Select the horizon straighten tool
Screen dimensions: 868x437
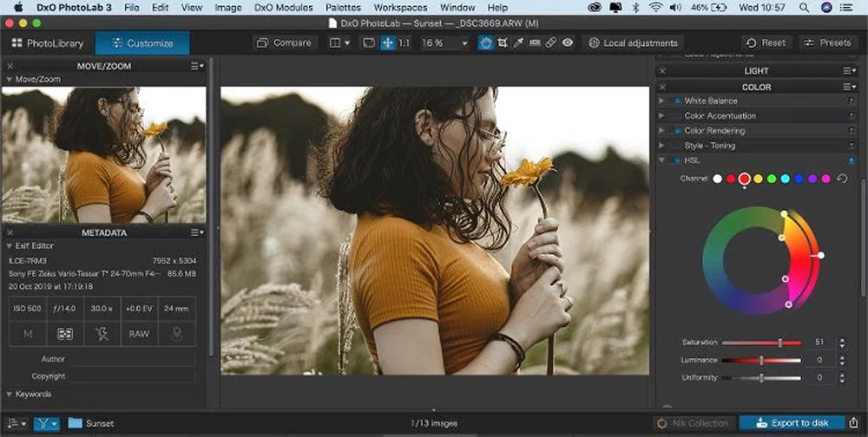point(535,42)
